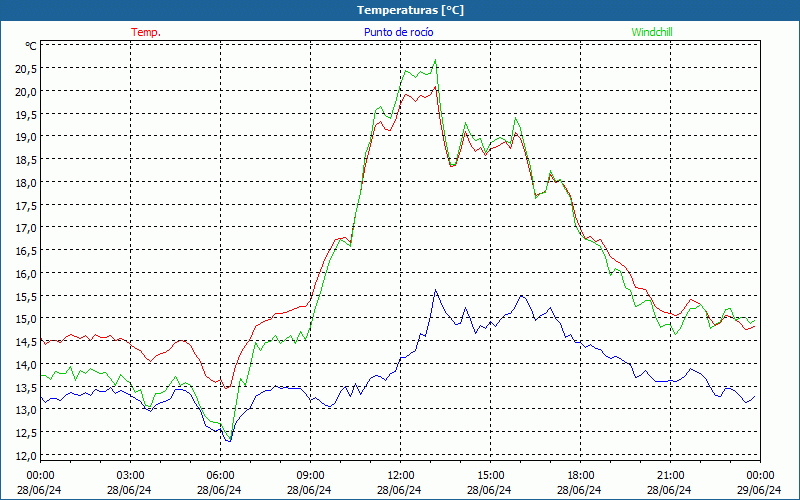The image size is (800, 500).
Task: Click the 15,5 y-axis value
Action: pyautogui.click(x=26, y=296)
